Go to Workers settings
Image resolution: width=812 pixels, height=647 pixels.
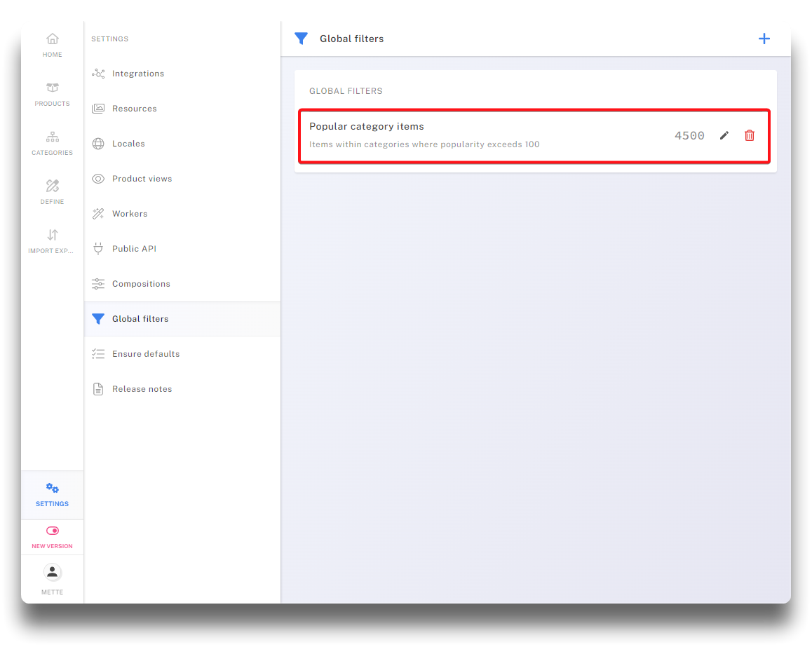[130, 214]
